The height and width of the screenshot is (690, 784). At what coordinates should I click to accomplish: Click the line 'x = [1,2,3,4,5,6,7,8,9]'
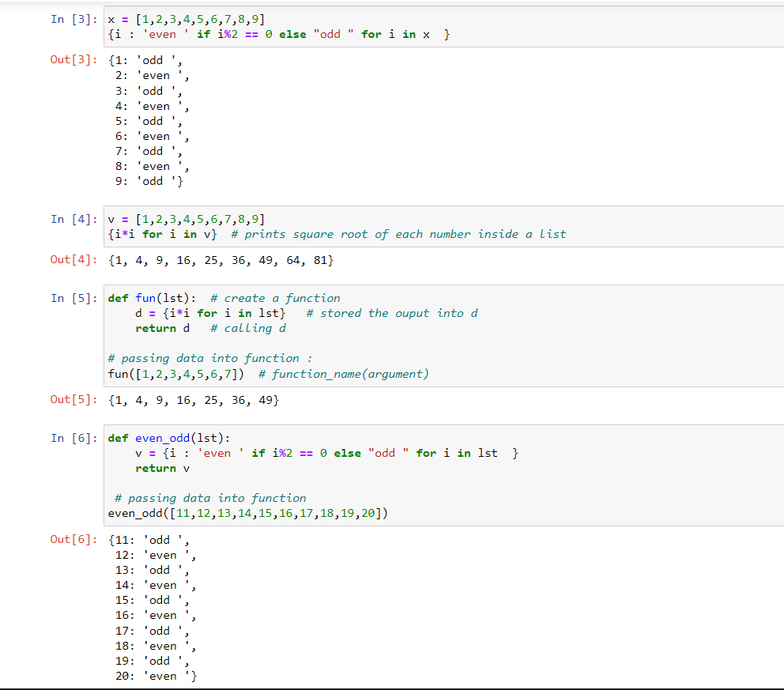coord(187,20)
